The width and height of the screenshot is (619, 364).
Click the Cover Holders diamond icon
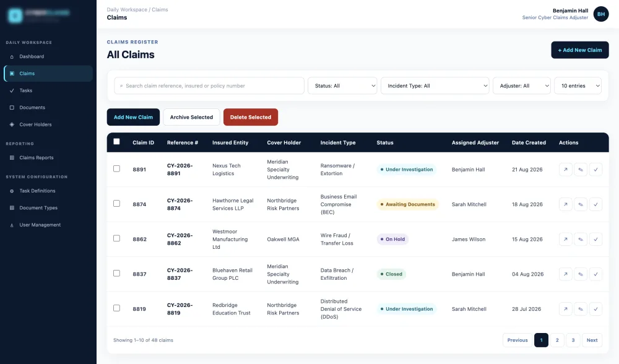point(12,124)
